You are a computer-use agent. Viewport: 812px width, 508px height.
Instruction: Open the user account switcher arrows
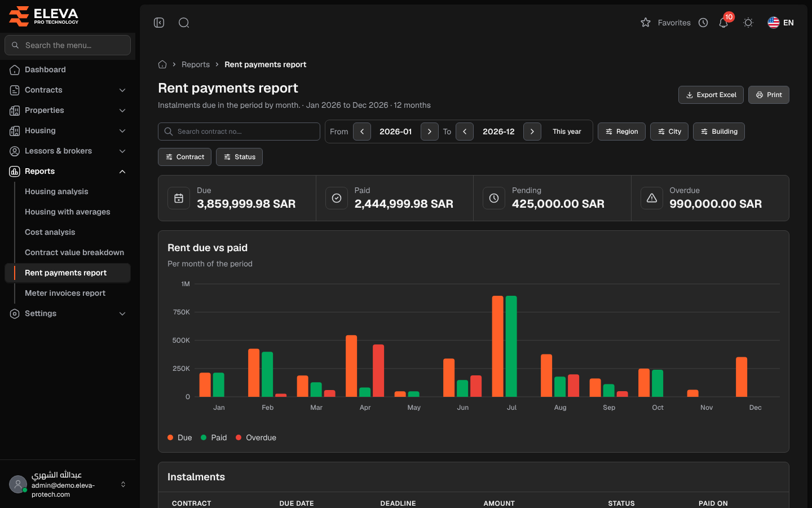coord(123,484)
